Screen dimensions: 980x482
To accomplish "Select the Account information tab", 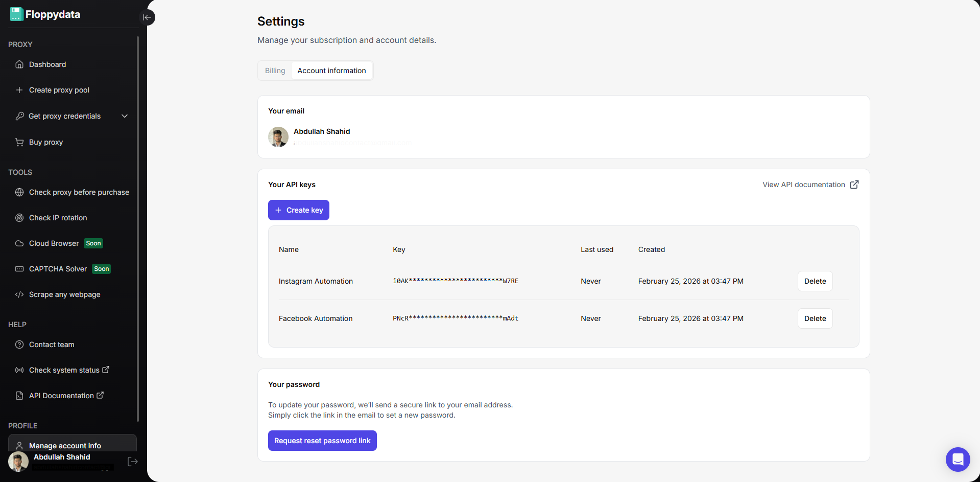I will point(331,71).
